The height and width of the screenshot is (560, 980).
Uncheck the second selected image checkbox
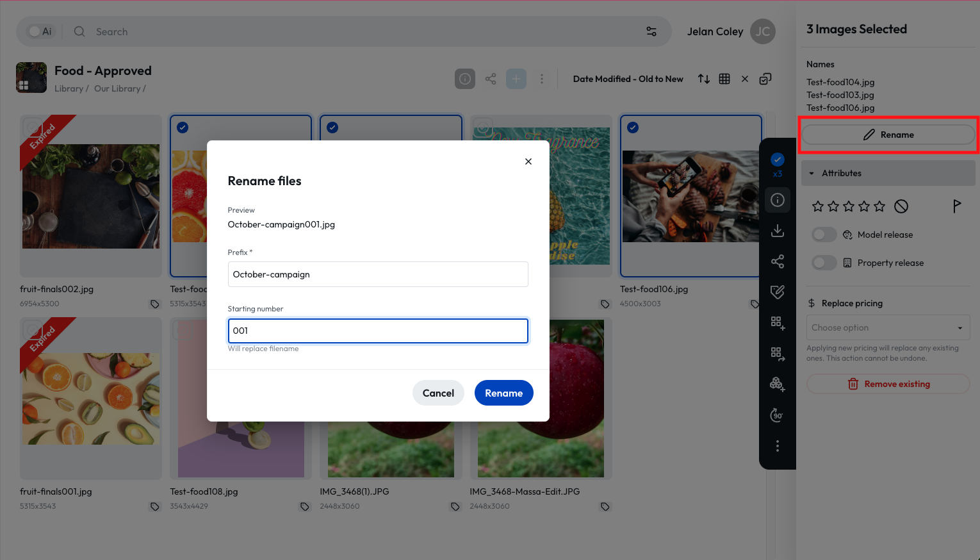[x=332, y=128]
